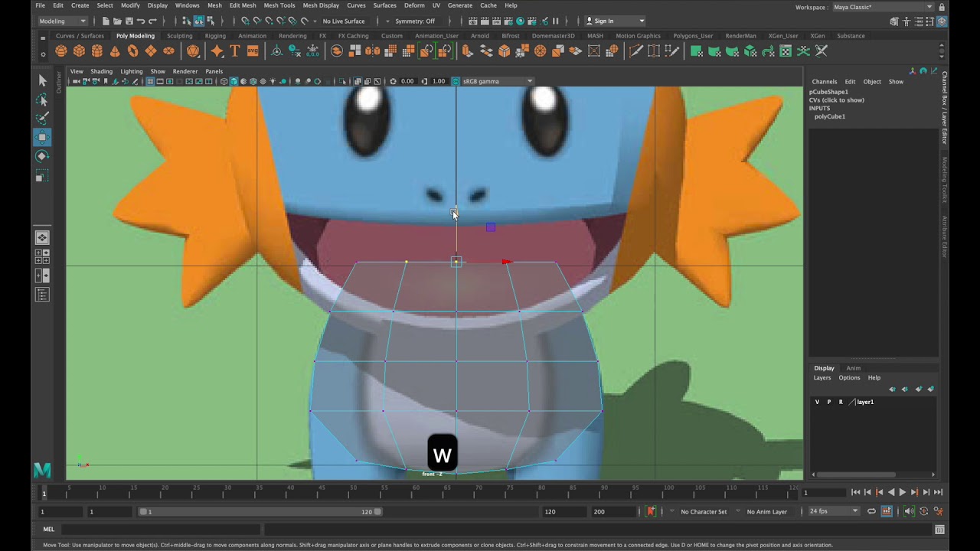Click the Super Shapes star icon
The height and width of the screenshot is (551, 980).
tap(217, 51)
